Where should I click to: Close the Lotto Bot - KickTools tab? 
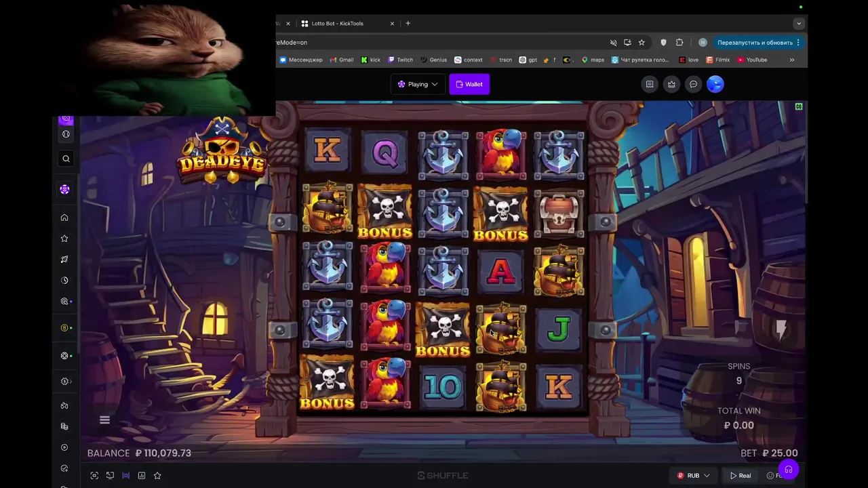pos(392,23)
